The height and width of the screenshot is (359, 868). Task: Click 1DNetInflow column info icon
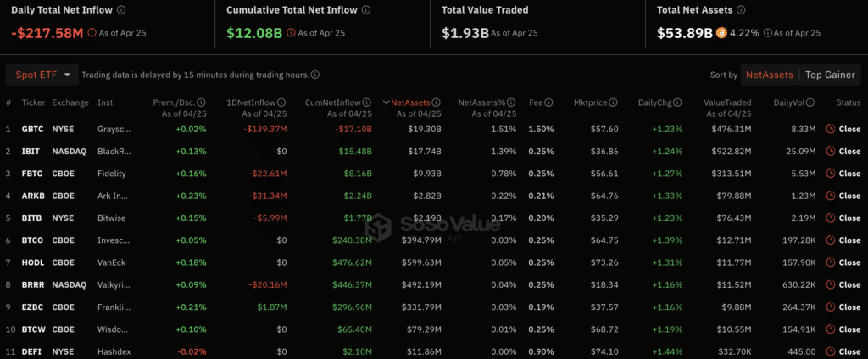(281, 102)
